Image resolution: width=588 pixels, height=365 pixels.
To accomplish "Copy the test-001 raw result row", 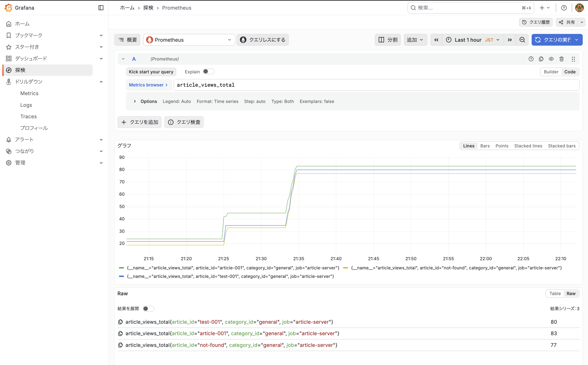I will [x=120, y=322].
